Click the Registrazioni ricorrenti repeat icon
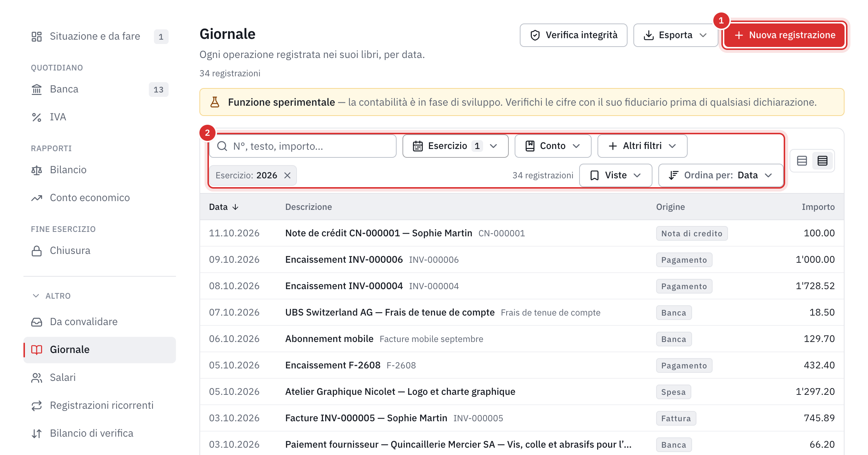The image size is (868, 455). pyautogui.click(x=37, y=405)
